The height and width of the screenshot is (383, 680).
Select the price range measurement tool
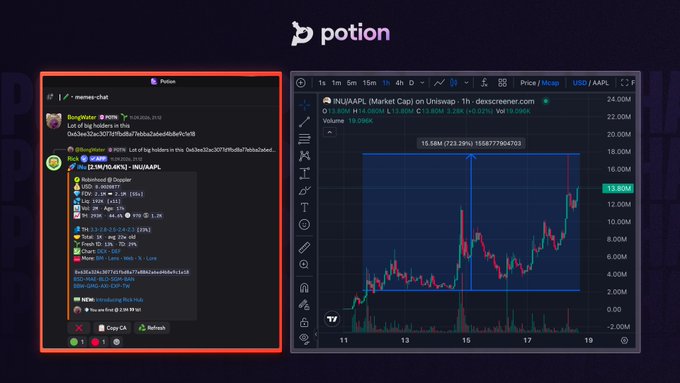pyautogui.click(x=304, y=173)
